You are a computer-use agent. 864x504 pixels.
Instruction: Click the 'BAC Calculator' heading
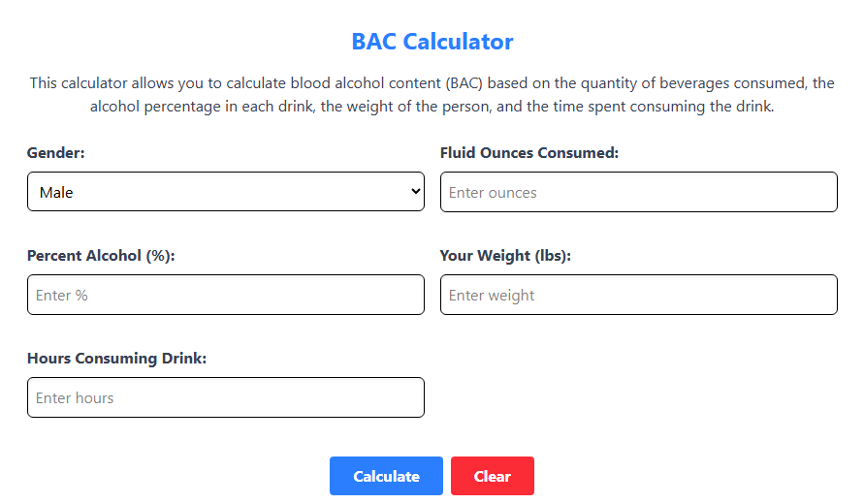tap(432, 42)
